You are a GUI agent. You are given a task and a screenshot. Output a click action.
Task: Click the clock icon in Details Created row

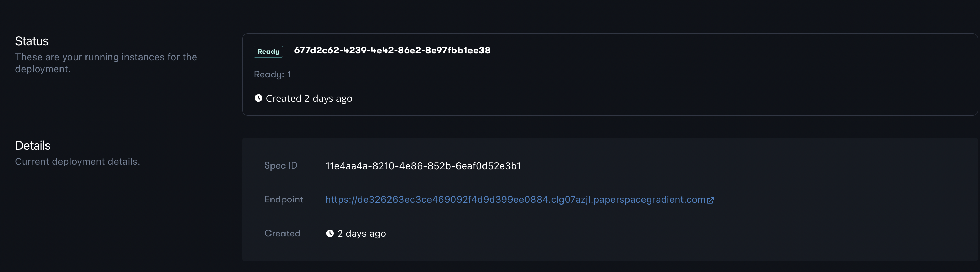[330, 233]
